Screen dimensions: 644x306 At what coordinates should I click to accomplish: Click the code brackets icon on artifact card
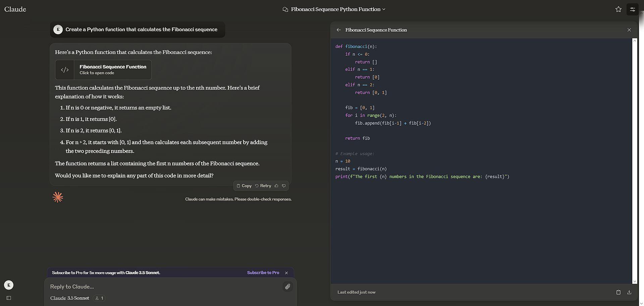(65, 70)
